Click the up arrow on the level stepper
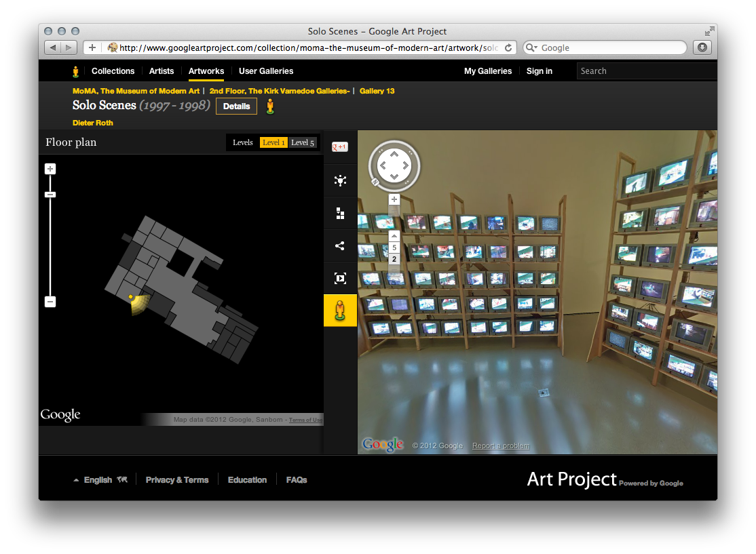Viewport: 756px width, 554px height. pos(394,237)
